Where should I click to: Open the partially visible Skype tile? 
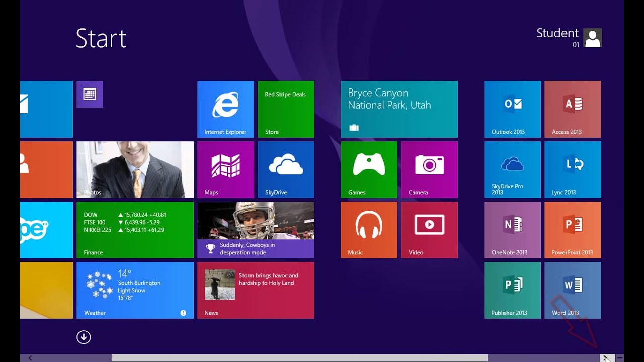46,230
